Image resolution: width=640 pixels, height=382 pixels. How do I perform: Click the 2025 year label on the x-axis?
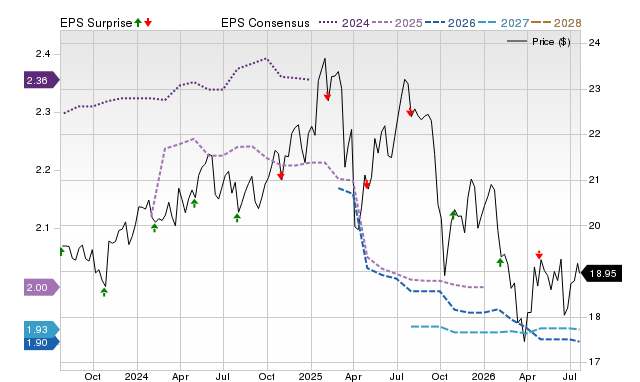coord(310,376)
